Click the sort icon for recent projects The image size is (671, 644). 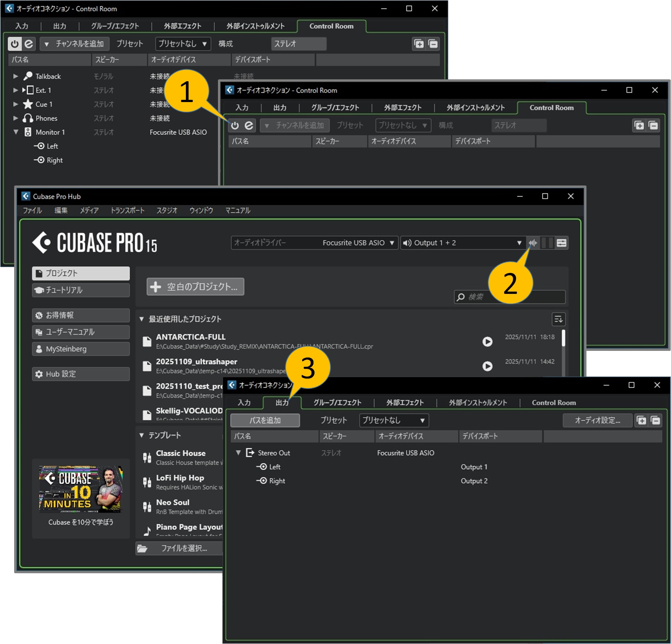tap(558, 319)
